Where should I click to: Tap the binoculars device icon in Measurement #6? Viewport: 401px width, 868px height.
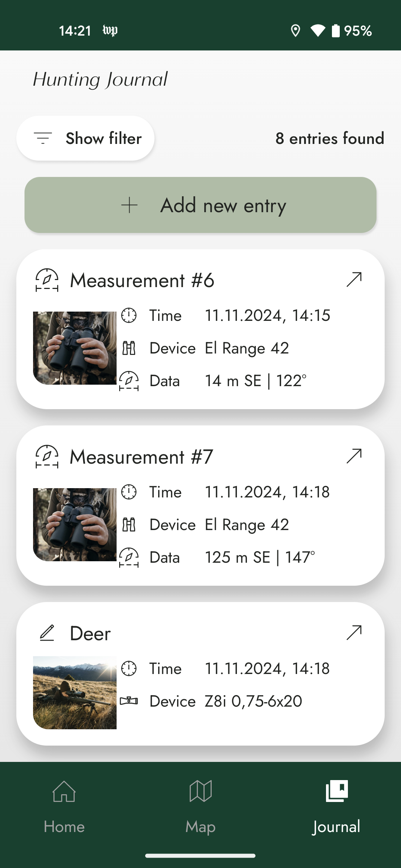pyautogui.click(x=129, y=348)
